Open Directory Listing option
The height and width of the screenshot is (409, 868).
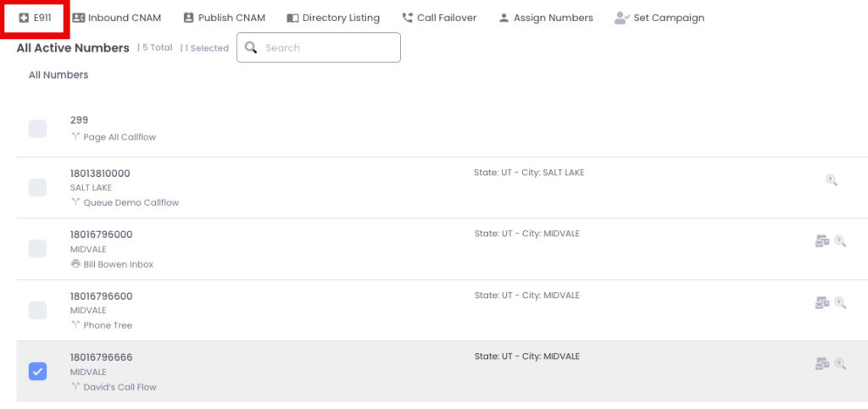333,18
